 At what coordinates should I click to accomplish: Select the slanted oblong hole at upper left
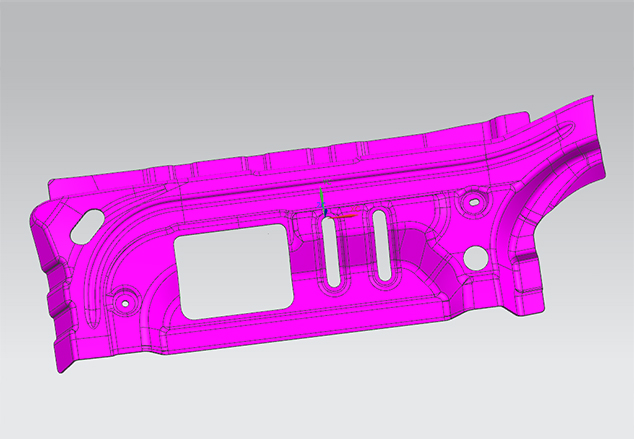[x=85, y=226]
